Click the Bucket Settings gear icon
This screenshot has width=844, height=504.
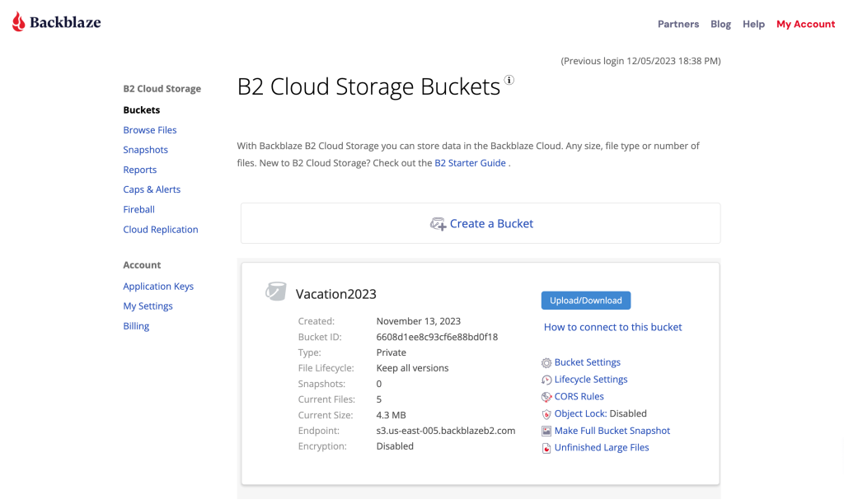546,363
